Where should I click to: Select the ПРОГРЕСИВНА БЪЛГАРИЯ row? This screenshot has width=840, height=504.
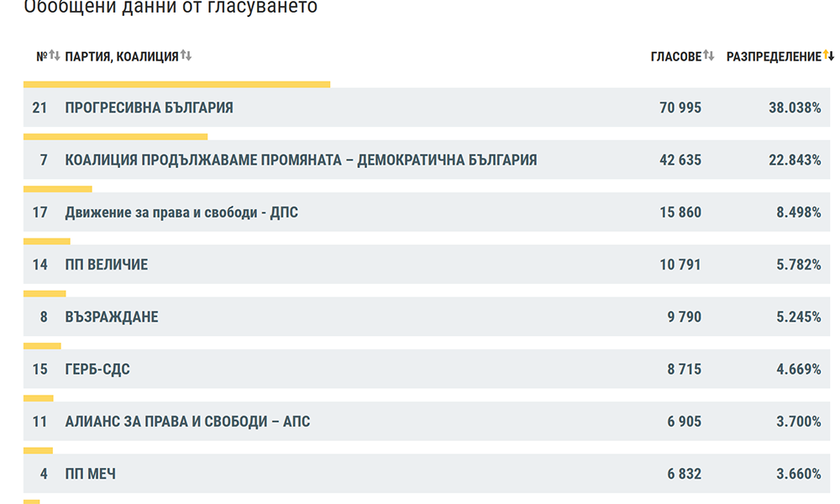[x=427, y=108]
